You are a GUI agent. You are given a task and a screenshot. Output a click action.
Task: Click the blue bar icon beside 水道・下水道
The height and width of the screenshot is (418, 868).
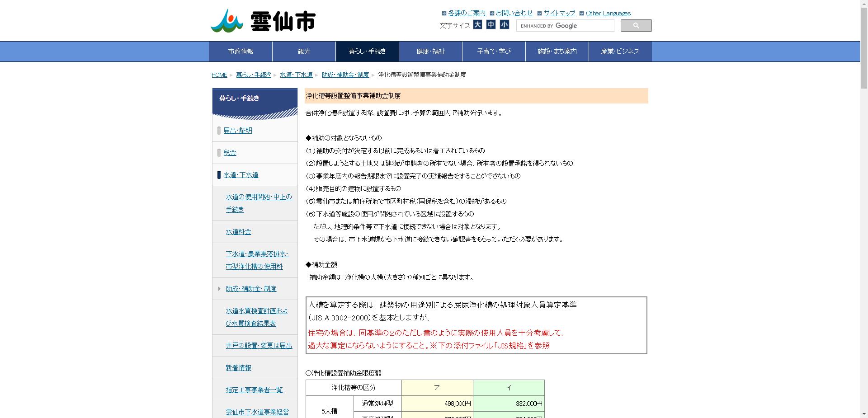click(x=218, y=175)
